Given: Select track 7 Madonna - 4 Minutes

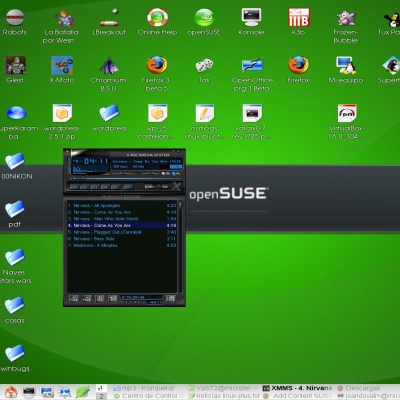Looking at the screenshot, I should click(x=122, y=246).
